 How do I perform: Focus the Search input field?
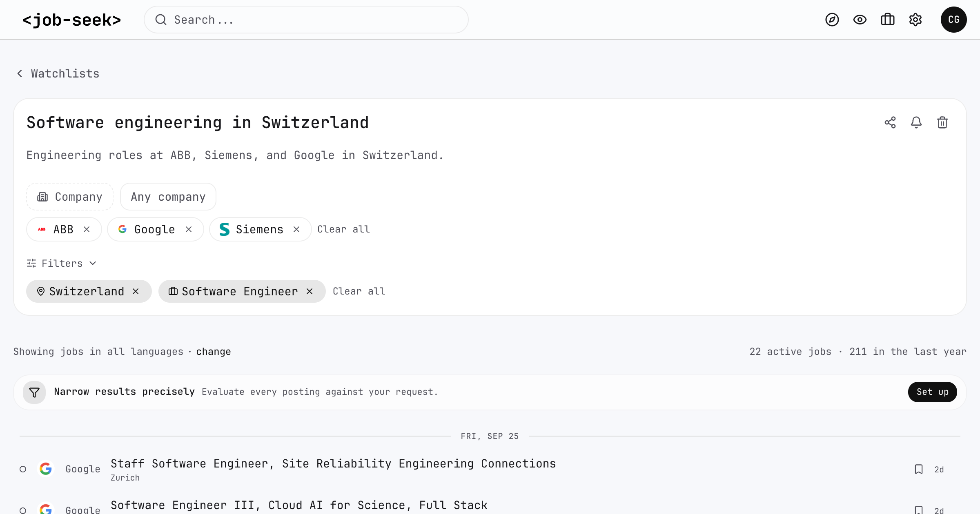[306, 20]
